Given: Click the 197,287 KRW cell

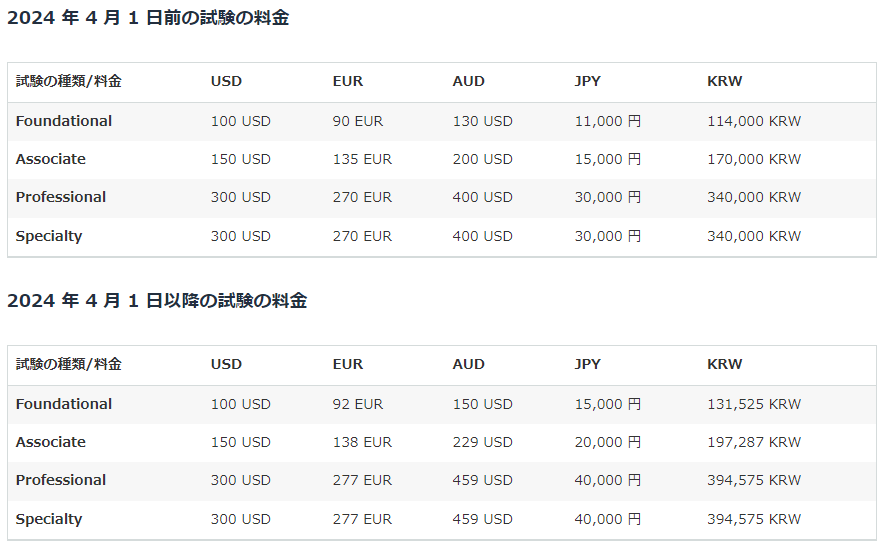Looking at the screenshot, I should (x=754, y=442).
